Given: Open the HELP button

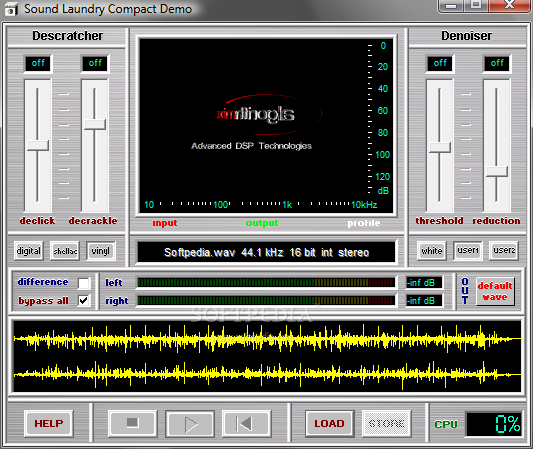Looking at the screenshot, I should pos(49,424).
